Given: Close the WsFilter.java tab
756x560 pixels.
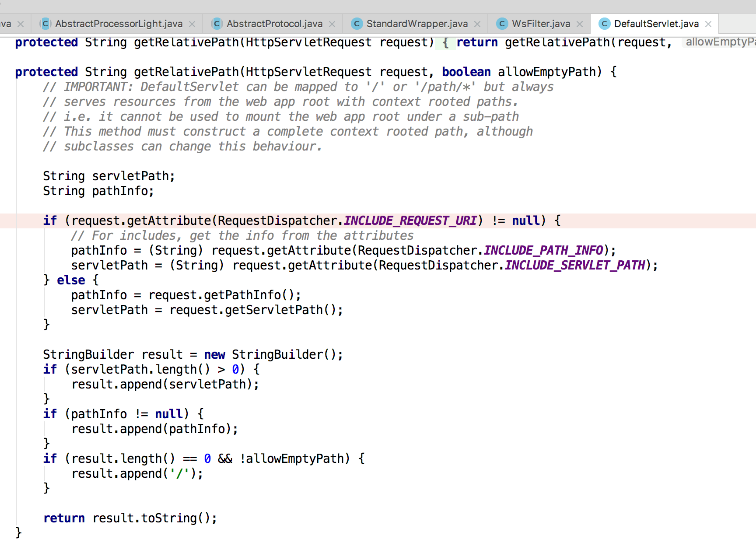Looking at the screenshot, I should [x=580, y=24].
